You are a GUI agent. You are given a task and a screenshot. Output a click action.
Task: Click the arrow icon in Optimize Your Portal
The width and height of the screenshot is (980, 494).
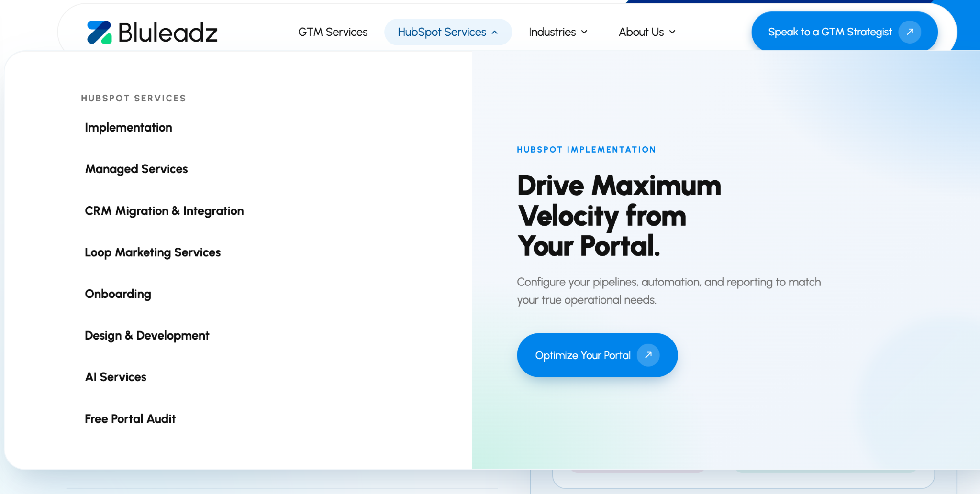[x=648, y=355]
